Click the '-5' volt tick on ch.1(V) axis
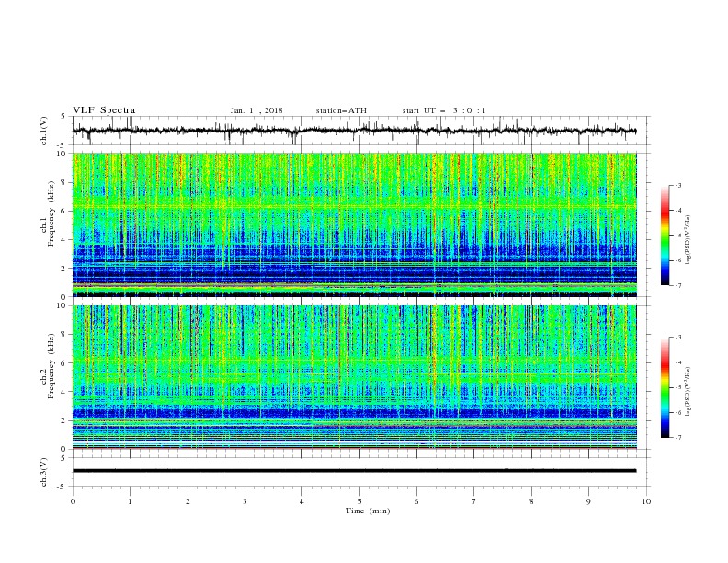Viewport: 728px width, 563px height. click(x=63, y=145)
